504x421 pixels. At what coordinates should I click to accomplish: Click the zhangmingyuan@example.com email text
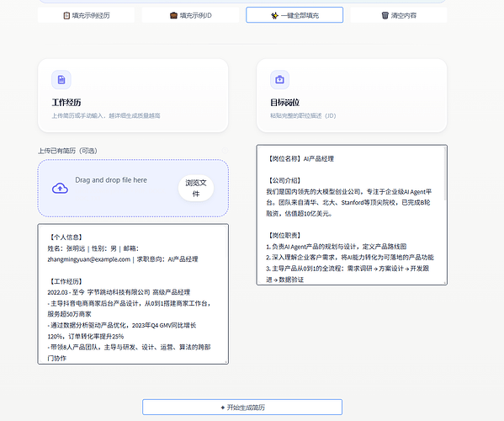coord(89,259)
